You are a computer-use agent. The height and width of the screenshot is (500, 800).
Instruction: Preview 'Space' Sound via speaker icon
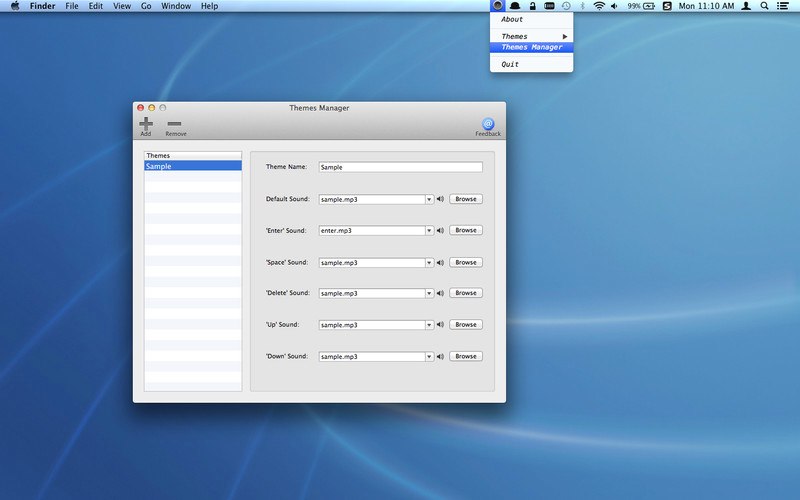point(440,262)
